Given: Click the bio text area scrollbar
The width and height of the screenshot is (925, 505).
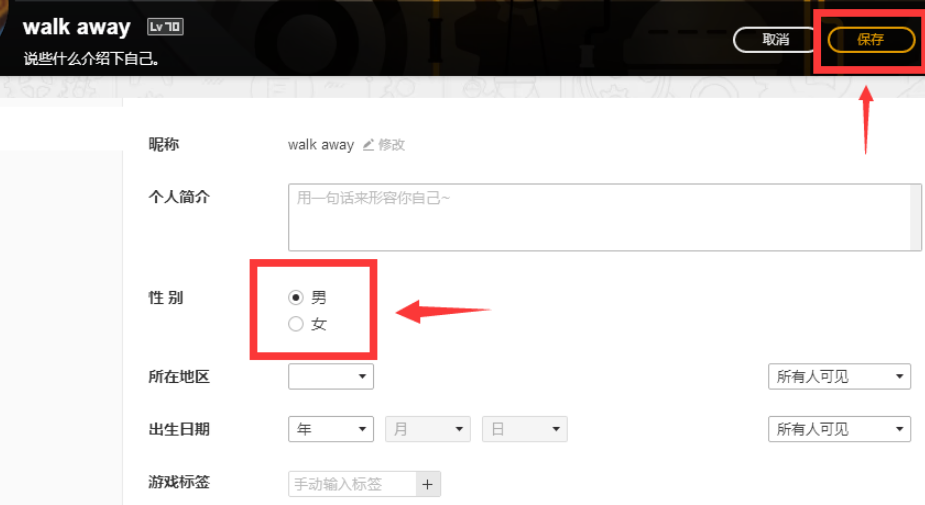Looking at the screenshot, I should click(x=915, y=217).
